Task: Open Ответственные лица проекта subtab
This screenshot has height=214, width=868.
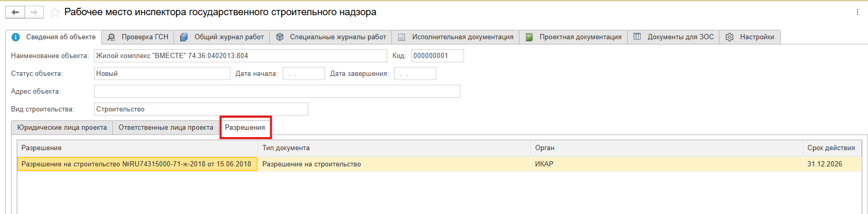Action: click(x=166, y=128)
